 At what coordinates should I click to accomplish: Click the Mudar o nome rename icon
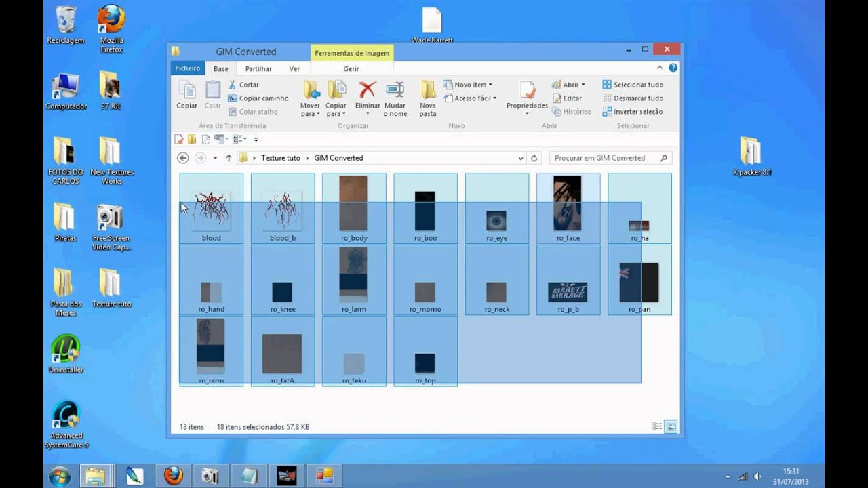click(395, 89)
